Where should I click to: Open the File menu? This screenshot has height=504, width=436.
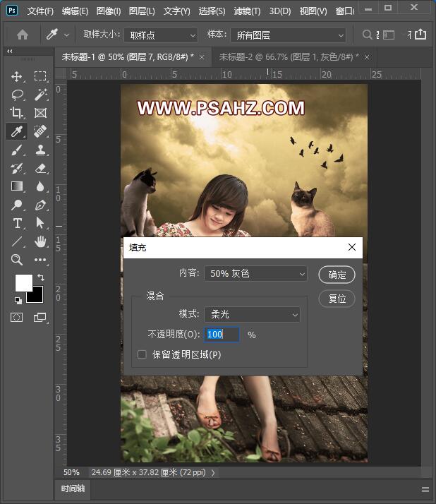click(40, 11)
